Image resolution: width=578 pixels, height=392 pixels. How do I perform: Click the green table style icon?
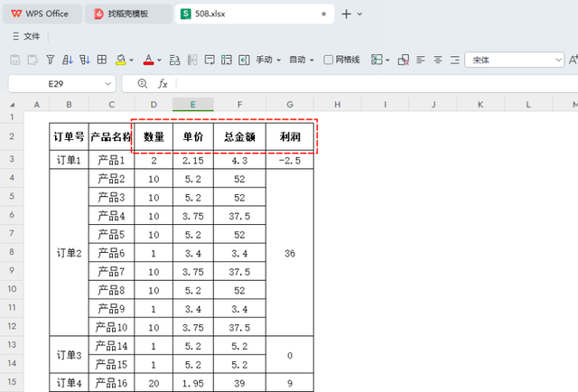(377, 60)
